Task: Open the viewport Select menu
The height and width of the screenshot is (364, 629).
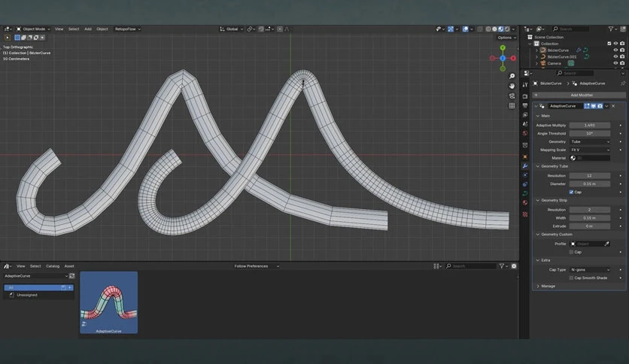Action: pos(74,29)
